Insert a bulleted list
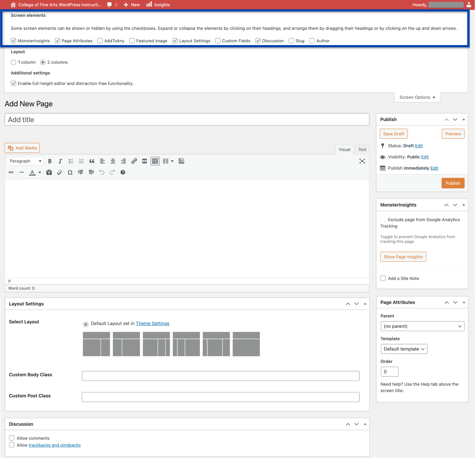The image size is (476, 459). click(x=71, y=161)
